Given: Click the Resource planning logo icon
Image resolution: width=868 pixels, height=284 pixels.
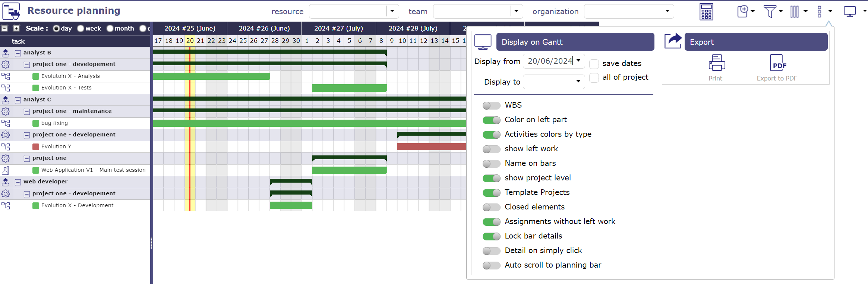Looking at the screenshot, I should [11, 11].
